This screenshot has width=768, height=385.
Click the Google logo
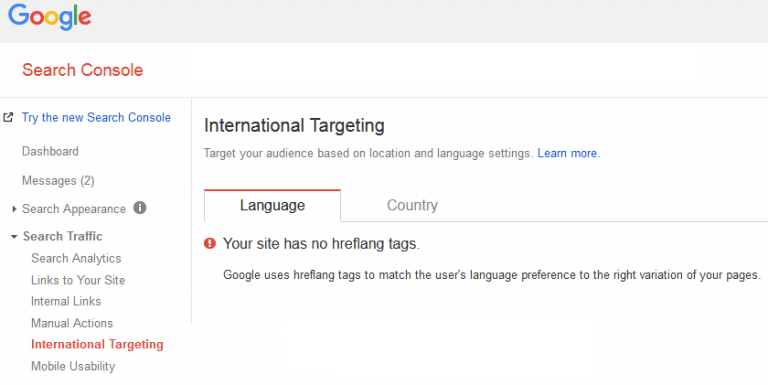coord(49,18)
